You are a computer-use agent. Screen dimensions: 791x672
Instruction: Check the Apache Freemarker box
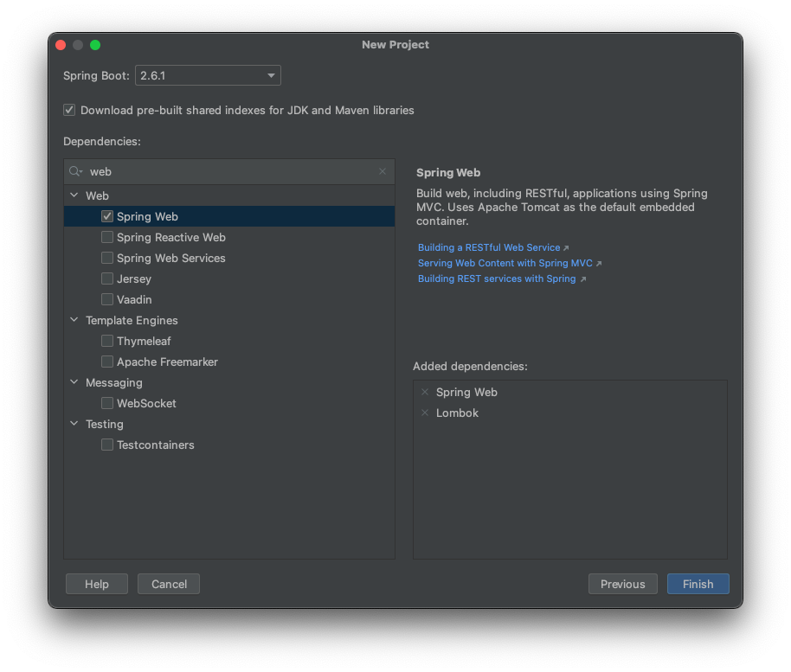107,362
